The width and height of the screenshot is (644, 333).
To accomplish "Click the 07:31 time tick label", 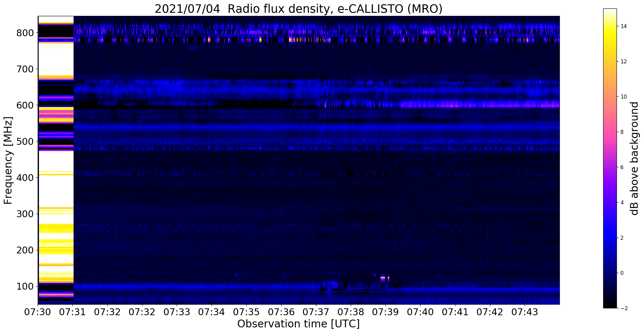I will (73, 312).
